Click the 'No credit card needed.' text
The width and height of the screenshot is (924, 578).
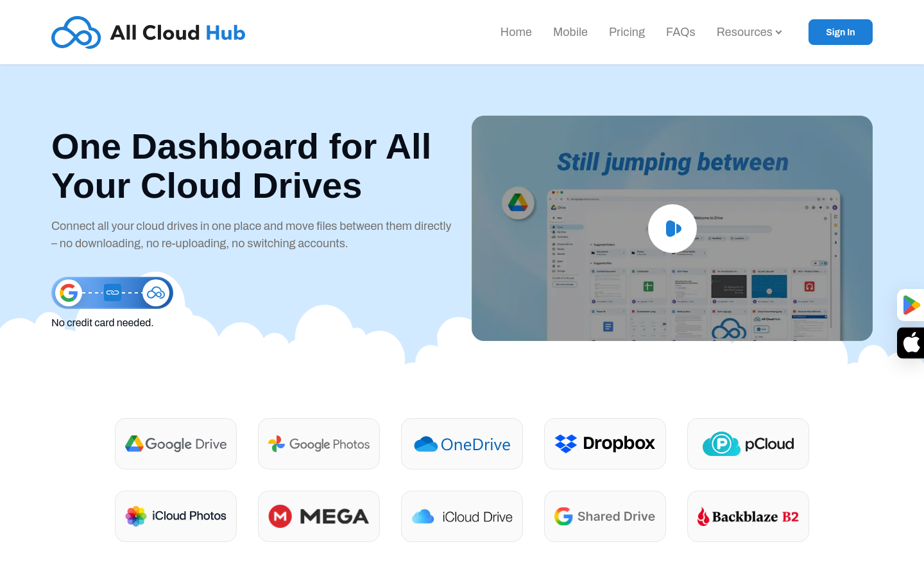[x=103, y=322]
